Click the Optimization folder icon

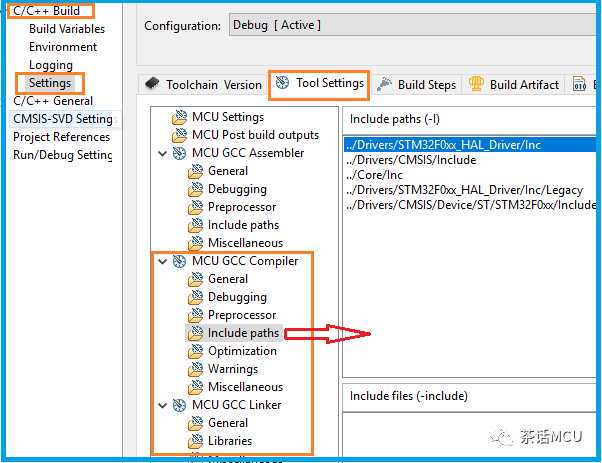196,351
